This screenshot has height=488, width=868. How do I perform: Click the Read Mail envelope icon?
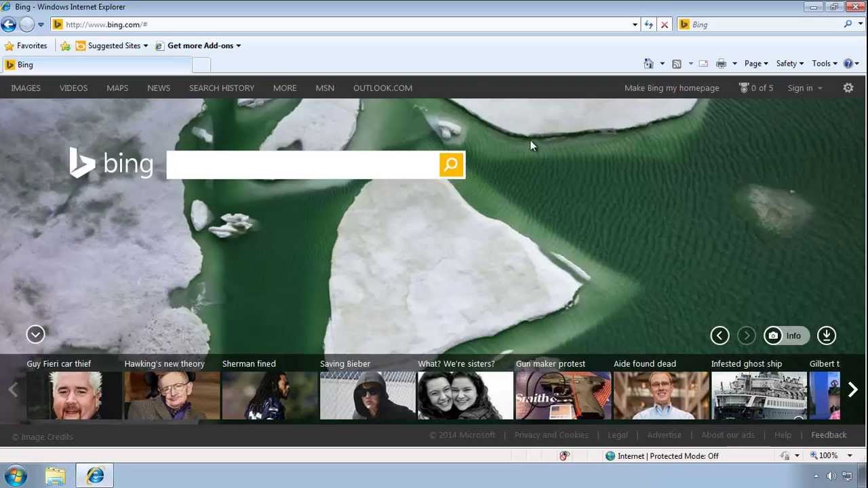pyautogui.click(x=703, y=64)
